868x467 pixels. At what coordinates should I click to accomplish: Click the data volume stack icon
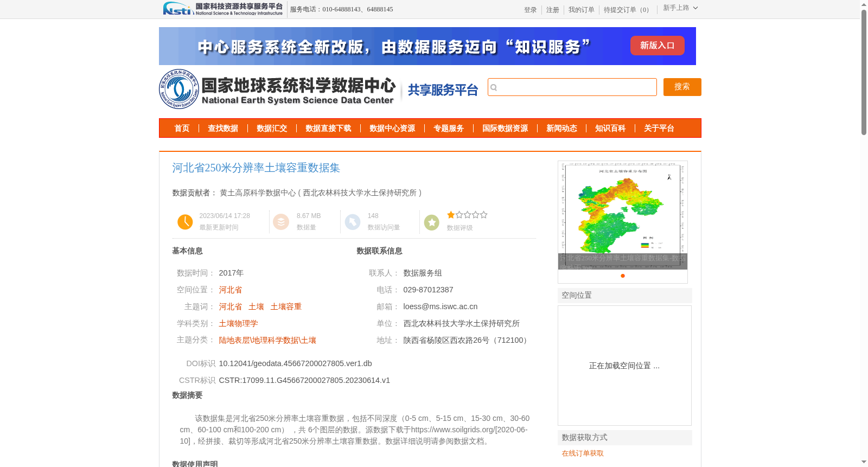[x=281, y=222]
